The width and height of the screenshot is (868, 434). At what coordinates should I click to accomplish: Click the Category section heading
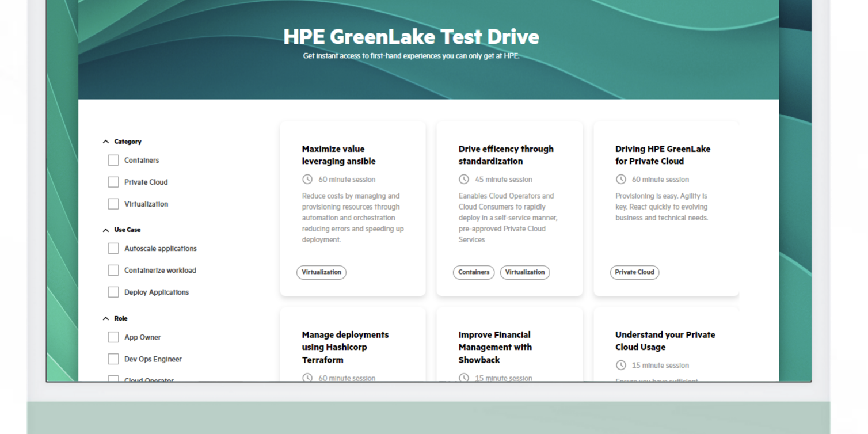pyautogui.click(x=128, y=142)
